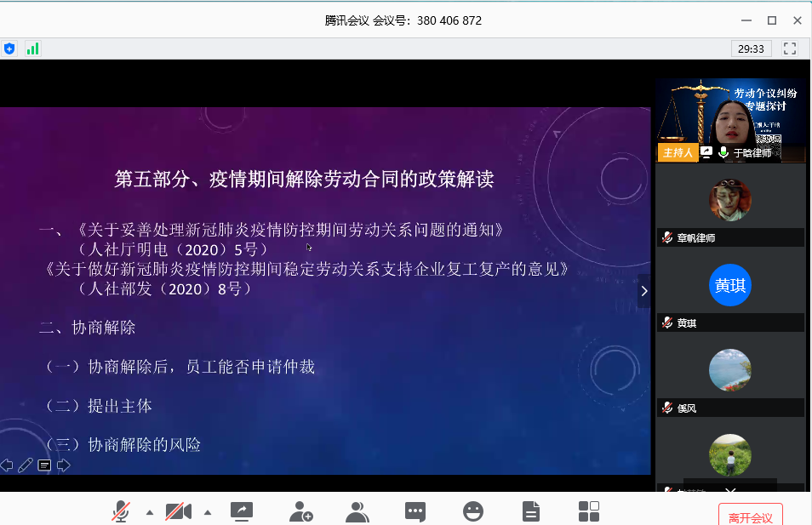This screenshot has height=525, width=812.
Task: Open the emoji reactions panel
Action: pyautogui.click(x=473, y=511)
